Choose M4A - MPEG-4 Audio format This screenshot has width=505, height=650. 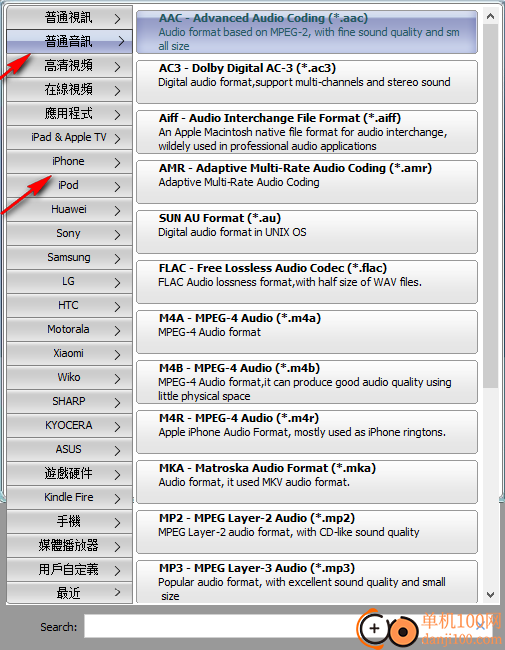click(x=307, y=332)
